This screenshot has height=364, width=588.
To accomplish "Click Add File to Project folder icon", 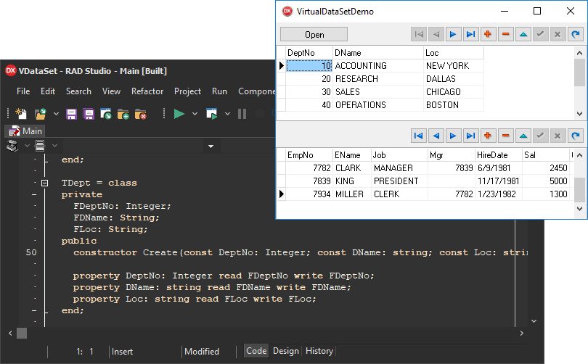I will point(123,114).
